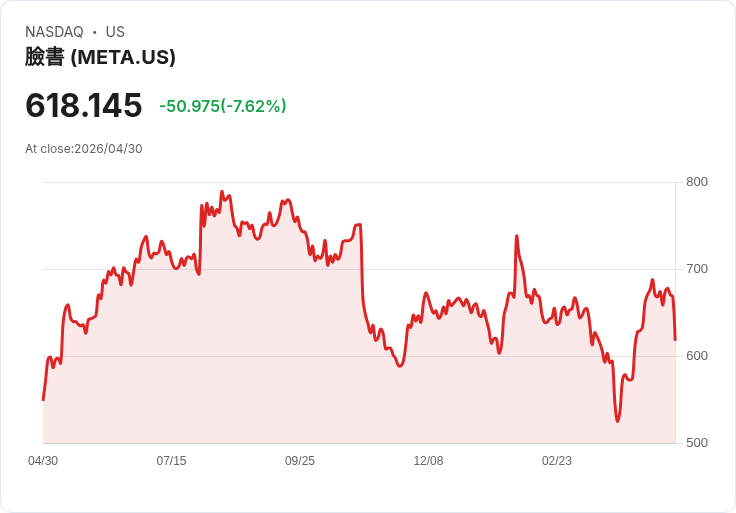736x513 pixels.
Task: Click the -50.975(-7.62%) change value
Action: pos(222,106)
